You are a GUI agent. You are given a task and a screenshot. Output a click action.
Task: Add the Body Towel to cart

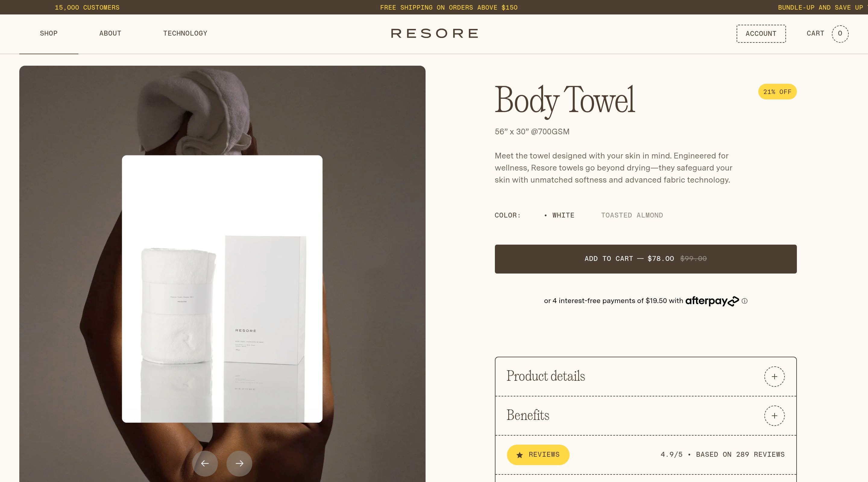(646, 259)
